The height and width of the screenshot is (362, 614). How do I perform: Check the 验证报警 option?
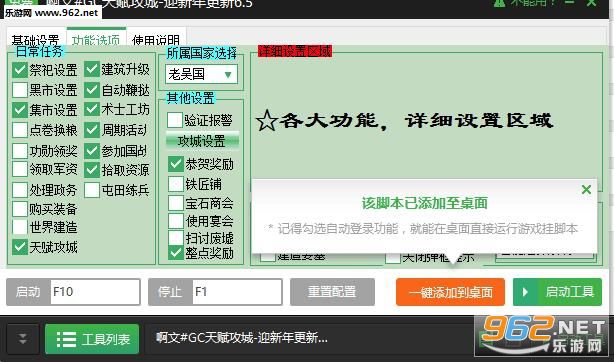tap(175, 120)
